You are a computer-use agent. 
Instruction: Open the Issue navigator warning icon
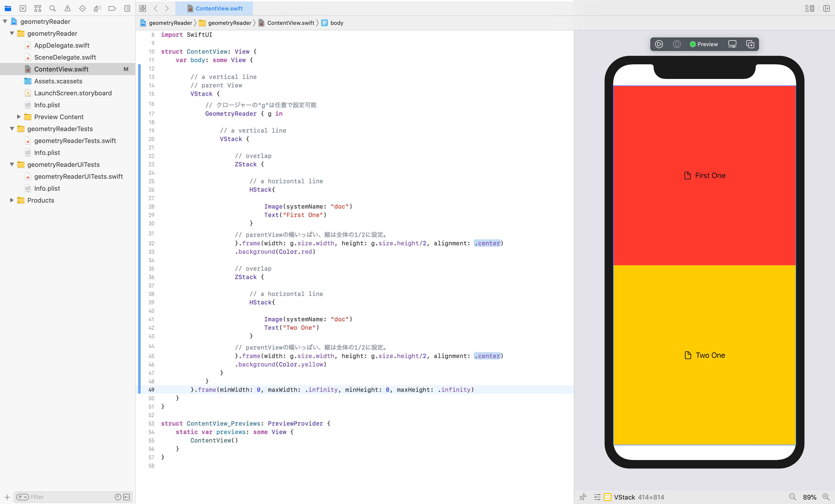(x=67, y=8)
